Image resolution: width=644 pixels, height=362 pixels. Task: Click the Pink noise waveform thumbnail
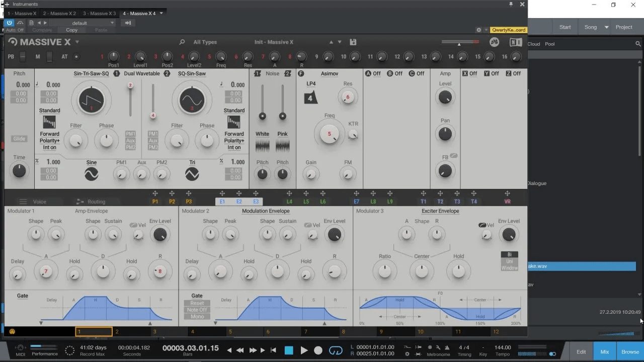(283, 146)
